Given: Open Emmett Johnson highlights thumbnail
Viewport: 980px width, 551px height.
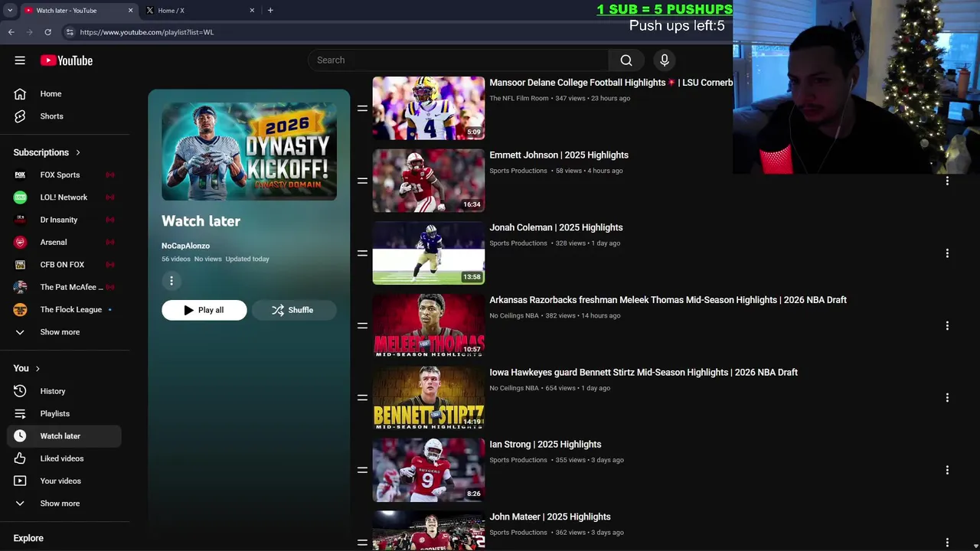Looking at the screenshot, I should (x=428, y=181).
